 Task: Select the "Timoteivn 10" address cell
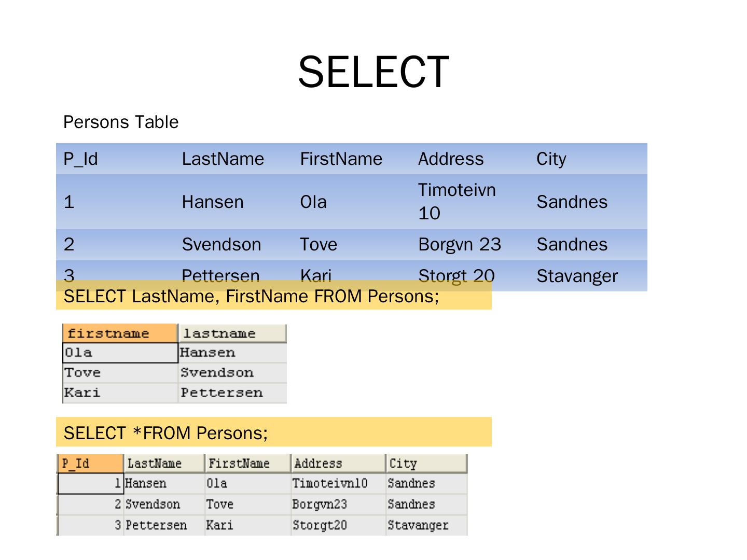tap(457, 201)
